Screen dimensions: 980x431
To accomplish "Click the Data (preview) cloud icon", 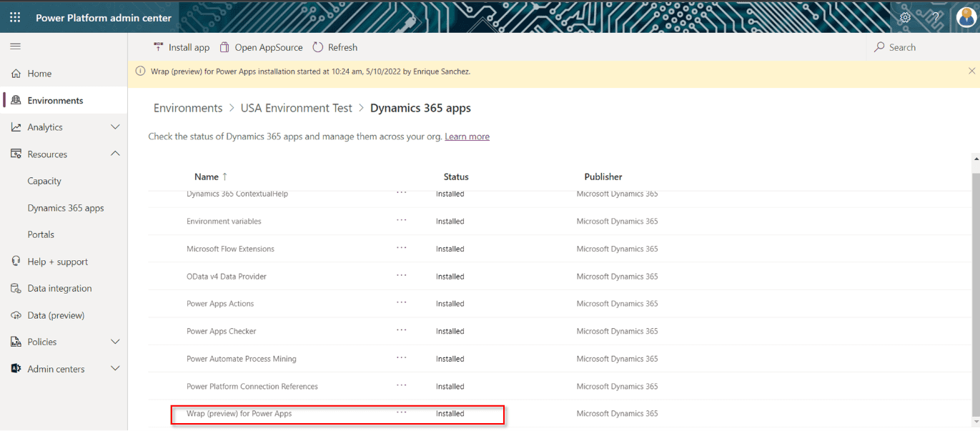I will (x=16, y=315).
